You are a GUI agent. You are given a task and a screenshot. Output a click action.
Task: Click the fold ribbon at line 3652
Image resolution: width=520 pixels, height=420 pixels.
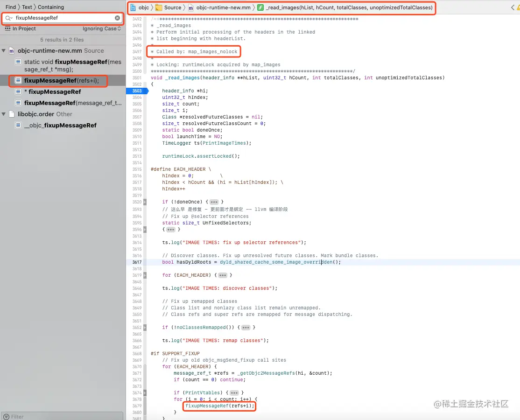pos(145,328)
